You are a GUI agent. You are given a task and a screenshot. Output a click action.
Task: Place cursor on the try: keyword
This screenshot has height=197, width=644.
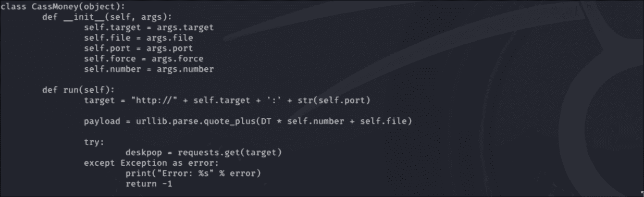(94, 142)
